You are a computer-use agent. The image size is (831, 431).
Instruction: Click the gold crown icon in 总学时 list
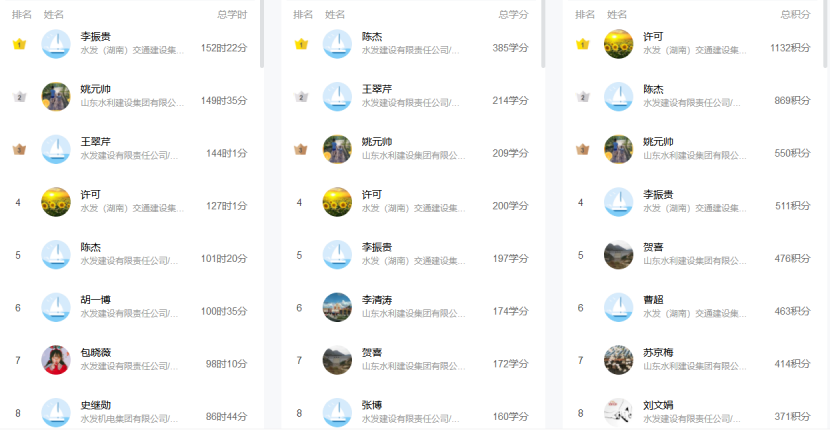tap(18, 45)
